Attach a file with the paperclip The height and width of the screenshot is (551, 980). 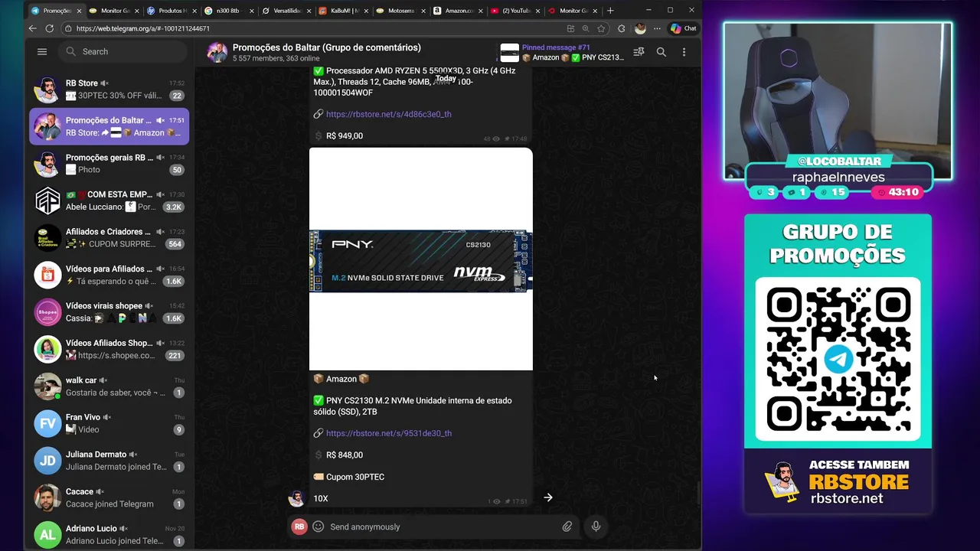(x=567, y=527)
